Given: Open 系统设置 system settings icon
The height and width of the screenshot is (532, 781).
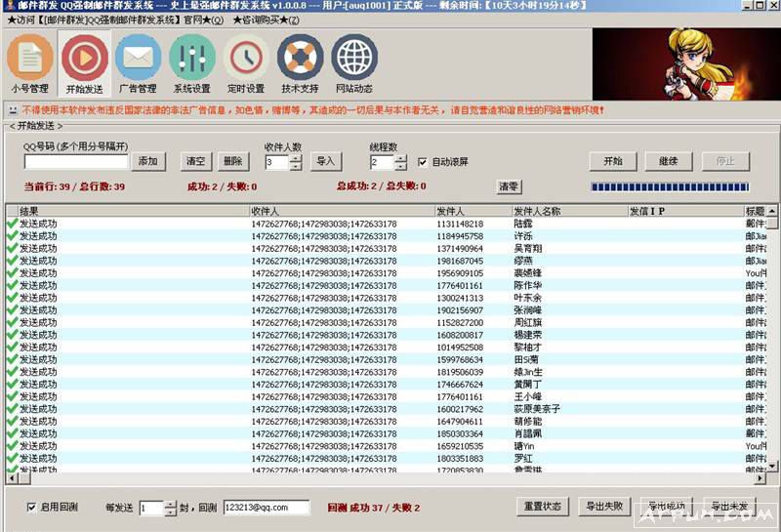Looking at the screenshot, I should tap(192, 61).
